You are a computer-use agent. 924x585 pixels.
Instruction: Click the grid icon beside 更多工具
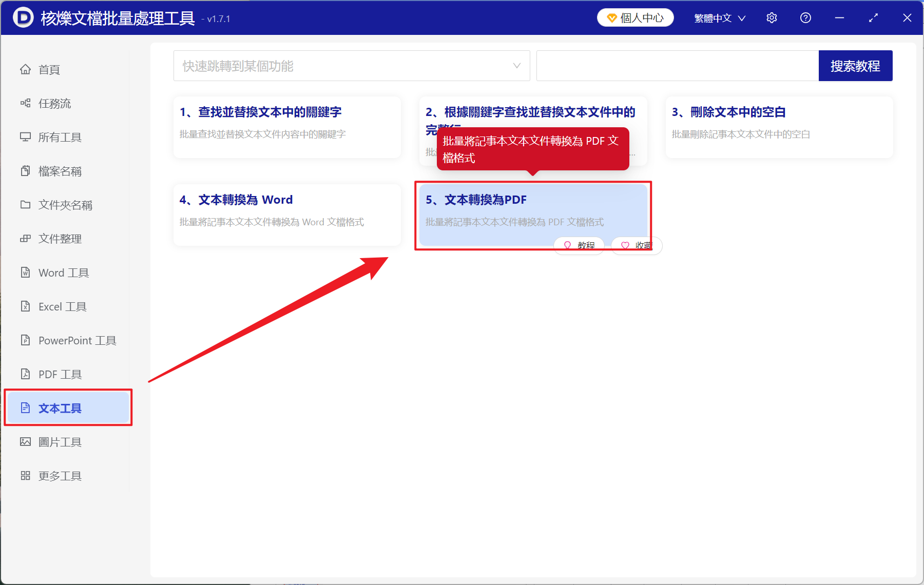(25, 476)
